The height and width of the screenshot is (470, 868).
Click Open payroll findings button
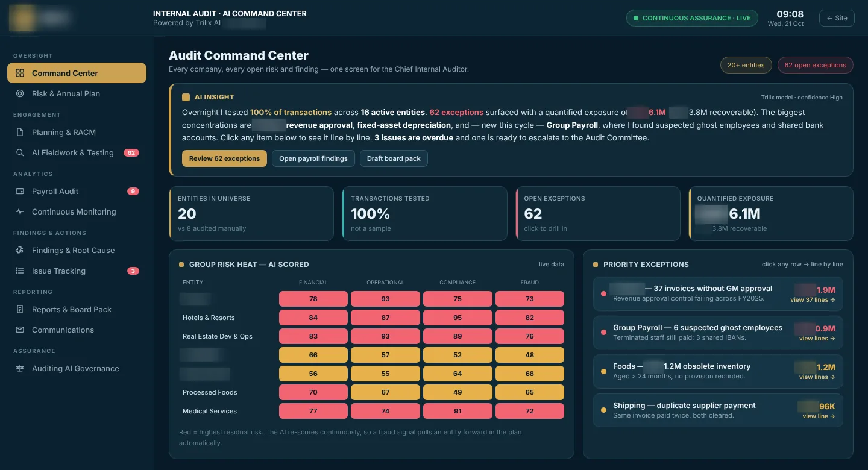pyautogui.click(x=313, y=158)
